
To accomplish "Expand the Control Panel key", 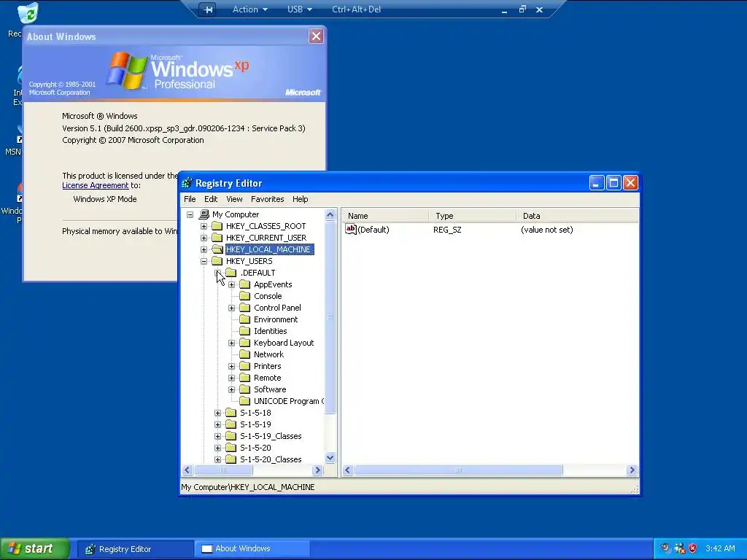I will [231, 308].
